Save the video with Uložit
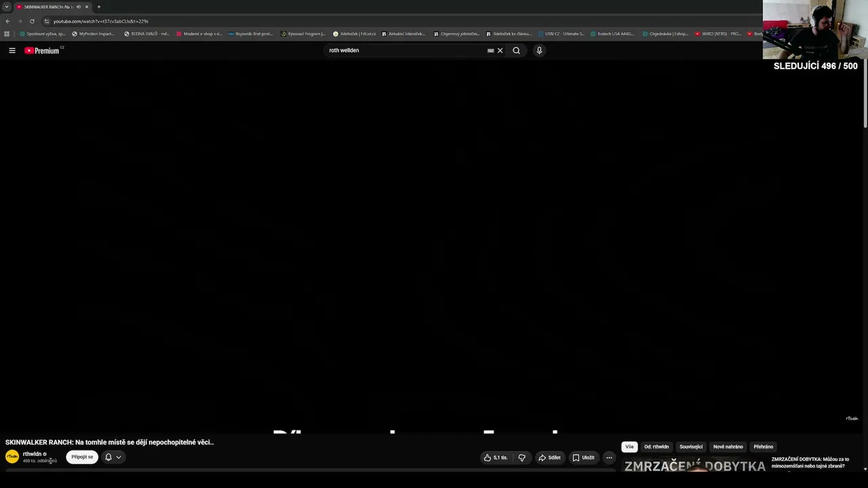 point(583,457)
